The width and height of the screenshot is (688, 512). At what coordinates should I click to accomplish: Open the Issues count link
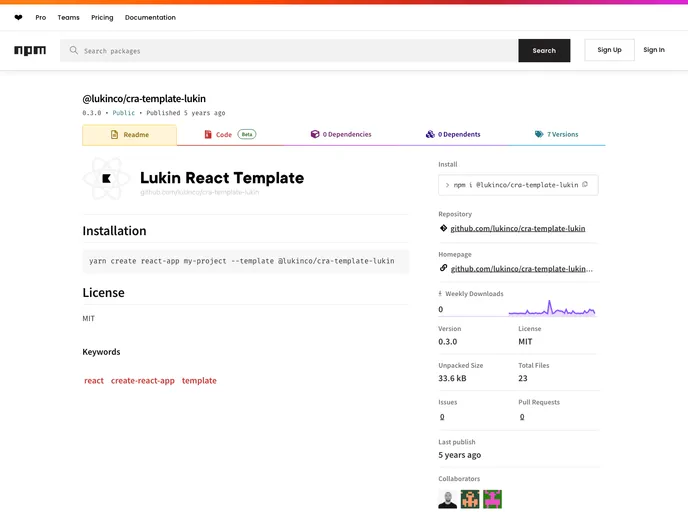442,417
